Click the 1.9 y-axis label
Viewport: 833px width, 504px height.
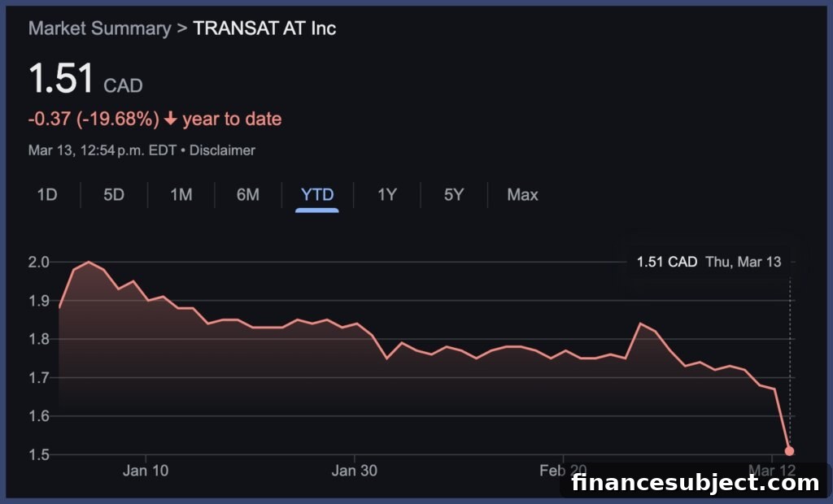pos(38,301)
